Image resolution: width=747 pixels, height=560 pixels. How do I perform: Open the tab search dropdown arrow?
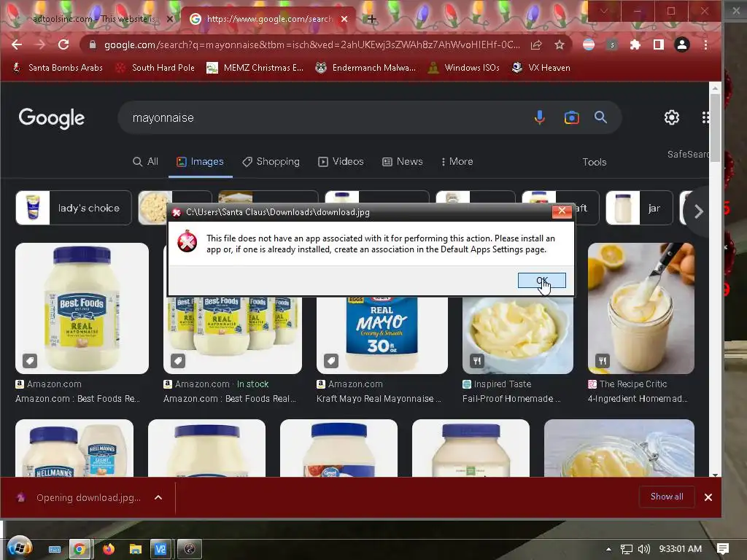(603, 11)
